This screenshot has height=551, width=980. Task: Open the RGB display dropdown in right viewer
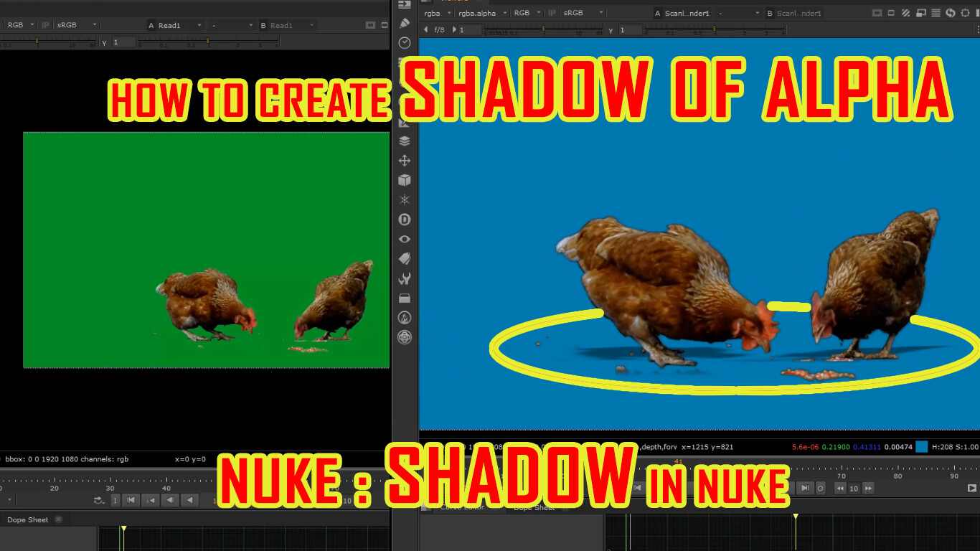click(x=527, y=13)
